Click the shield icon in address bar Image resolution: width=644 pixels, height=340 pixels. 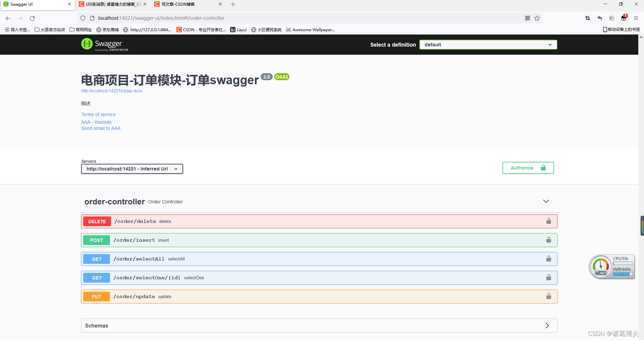pyautogui.click(x=83, y=18)
